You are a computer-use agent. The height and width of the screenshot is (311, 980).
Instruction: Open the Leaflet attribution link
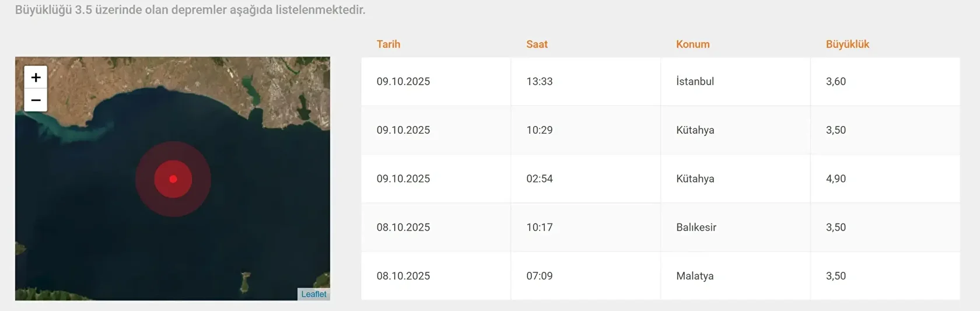tap(314, 294)
